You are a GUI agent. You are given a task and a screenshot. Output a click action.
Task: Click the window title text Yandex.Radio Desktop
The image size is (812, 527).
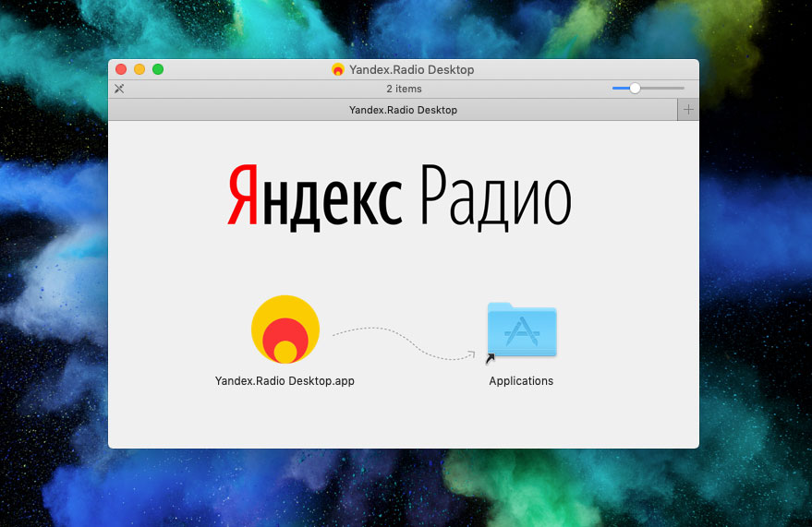(x=412, y=70)
